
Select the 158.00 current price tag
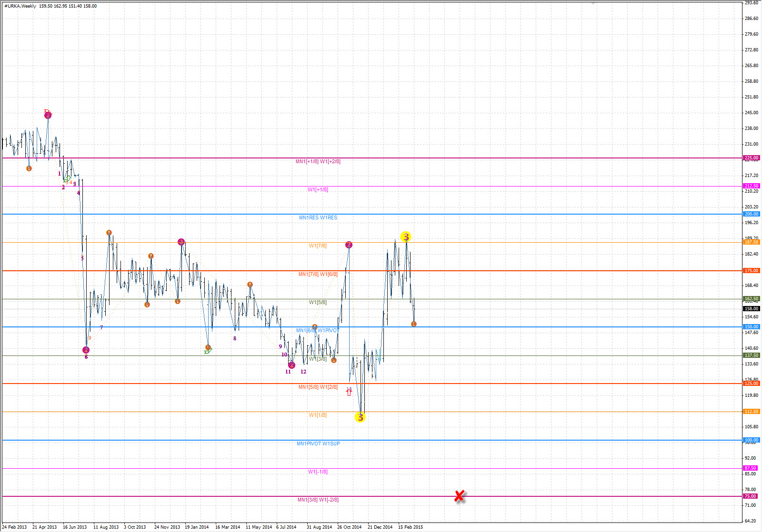[x=751, y=308]
